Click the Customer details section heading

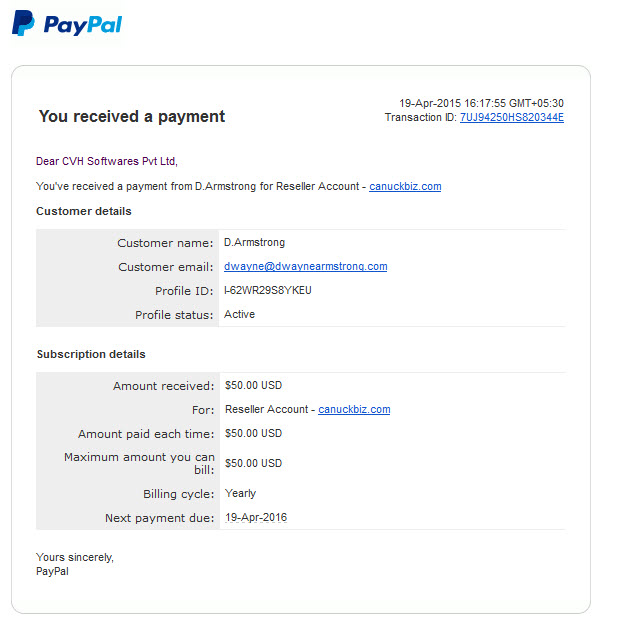(x=84, y=211)
